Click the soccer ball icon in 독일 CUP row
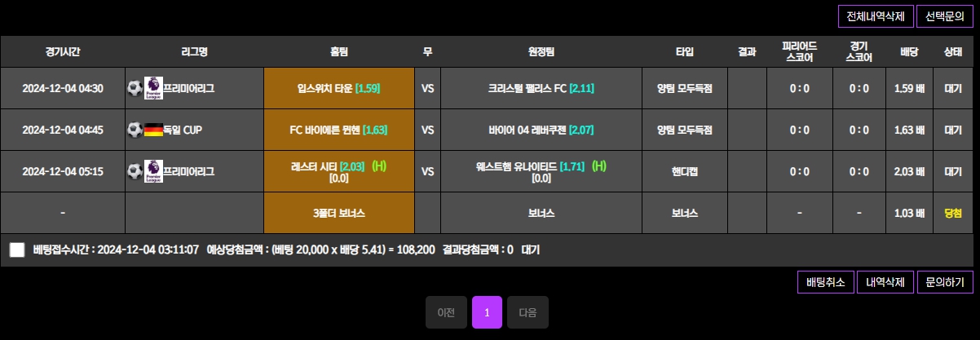This screenshot has height=340, width=980. (135, 130)
